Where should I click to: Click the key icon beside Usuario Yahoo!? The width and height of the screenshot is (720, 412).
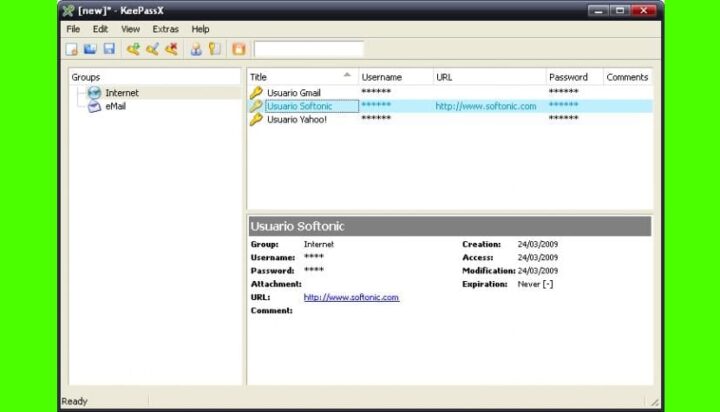[256, 119]
